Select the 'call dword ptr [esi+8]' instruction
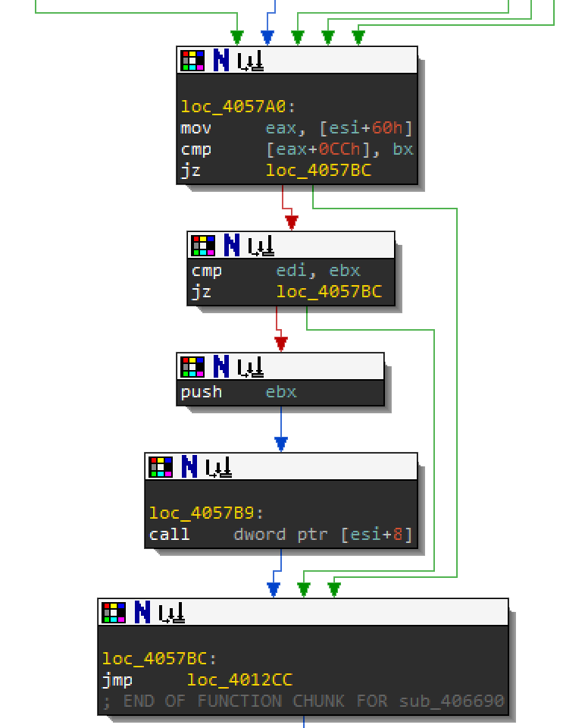The width and height of the screenshot is (588, 728). point(280,535)
